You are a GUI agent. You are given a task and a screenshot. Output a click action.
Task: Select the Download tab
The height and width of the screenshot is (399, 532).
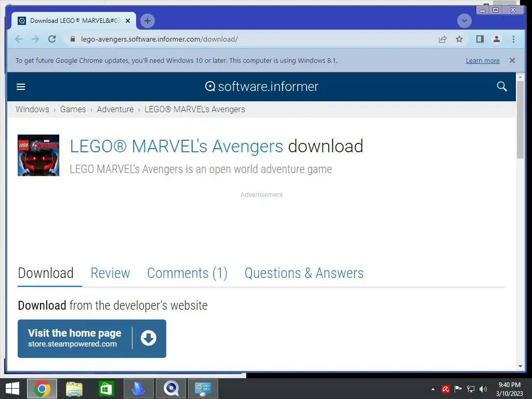pos(46,273)
